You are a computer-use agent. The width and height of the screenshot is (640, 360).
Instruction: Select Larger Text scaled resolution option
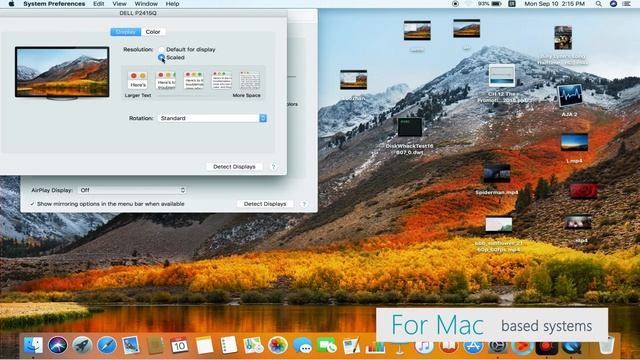pyautogui.click(x=138, y=80)
